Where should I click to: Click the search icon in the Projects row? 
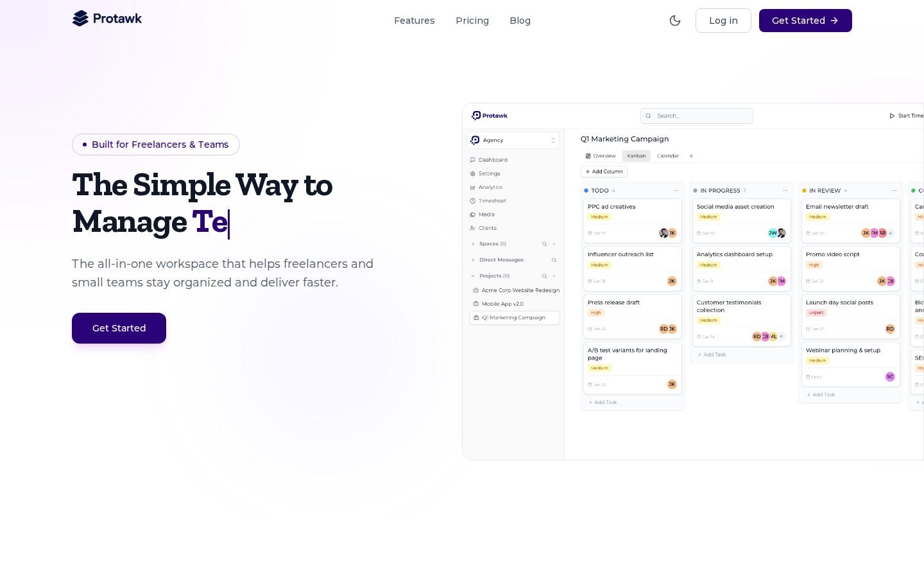tap(544, 276)
